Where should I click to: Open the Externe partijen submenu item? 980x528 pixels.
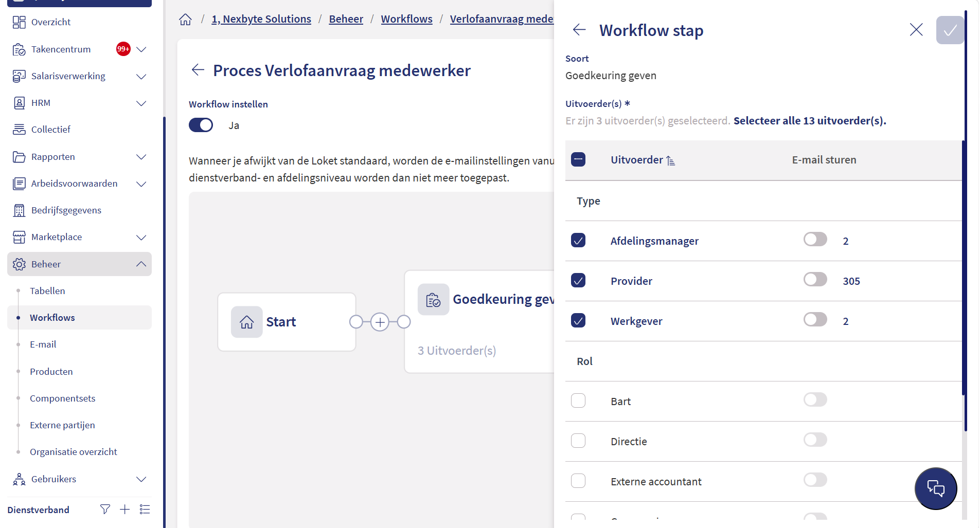pos(62,425)
